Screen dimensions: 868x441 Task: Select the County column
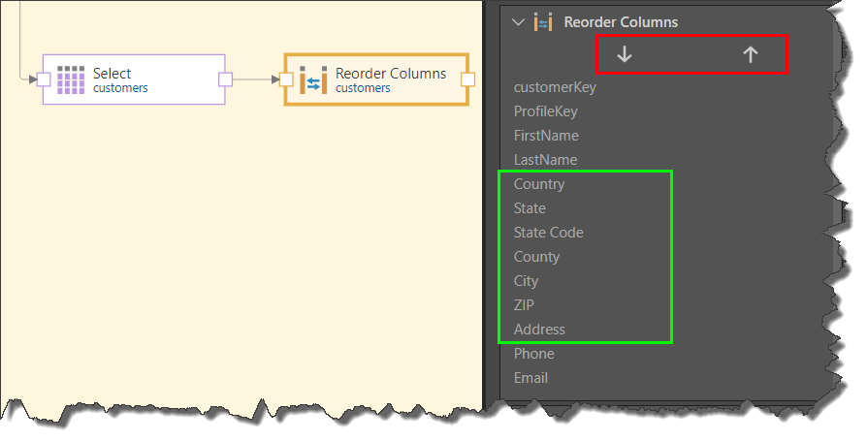(536, 257)
